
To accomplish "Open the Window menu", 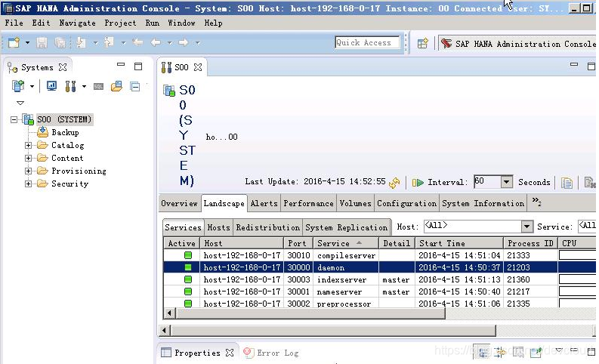I will coord(181,23).
